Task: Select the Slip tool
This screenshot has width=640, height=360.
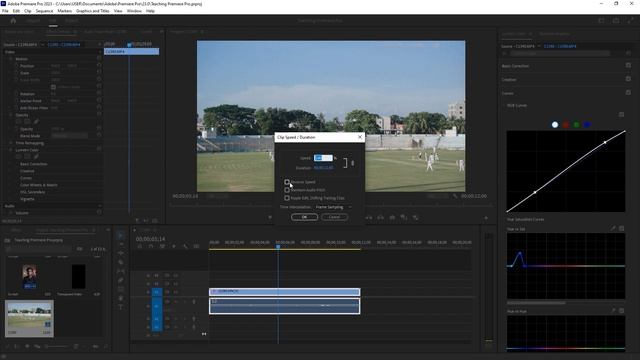Action: point(121,271)
